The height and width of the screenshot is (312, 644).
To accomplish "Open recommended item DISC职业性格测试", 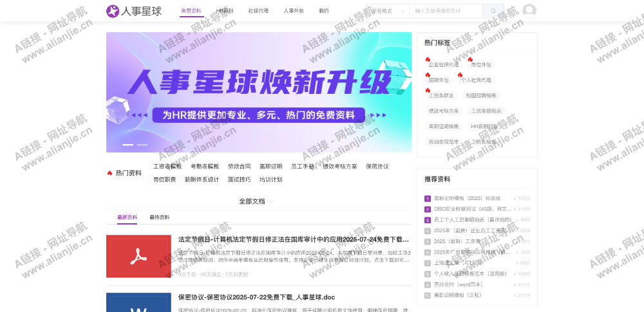I will point(473,209).
